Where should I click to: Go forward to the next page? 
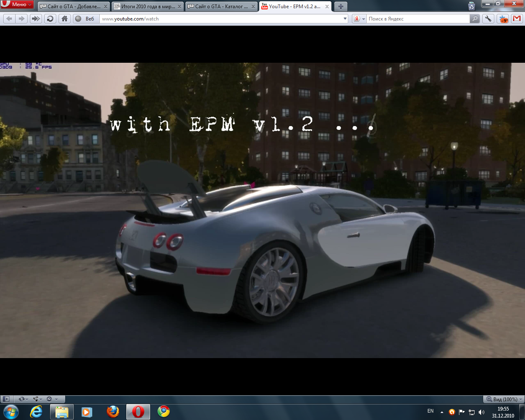pos(21,18)
